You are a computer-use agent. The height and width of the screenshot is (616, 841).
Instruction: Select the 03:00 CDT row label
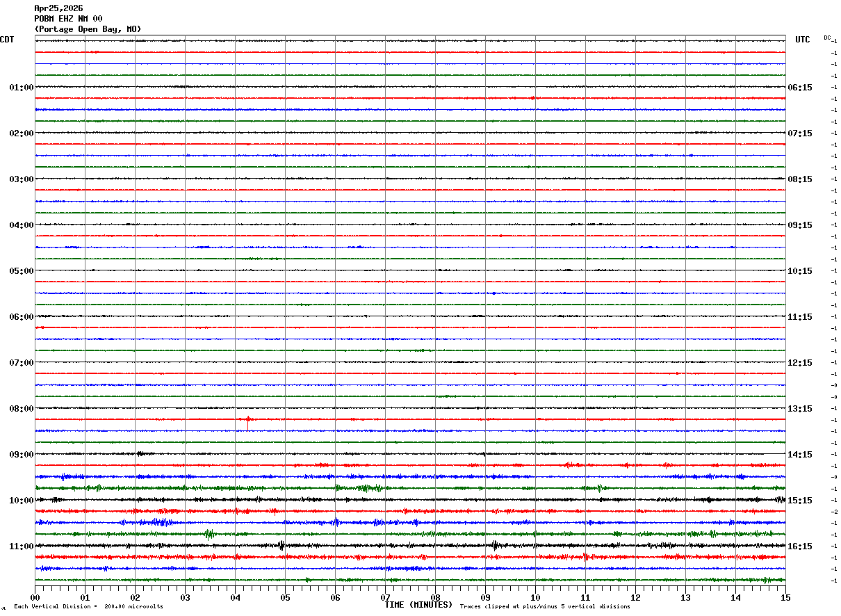click(22, 179)
